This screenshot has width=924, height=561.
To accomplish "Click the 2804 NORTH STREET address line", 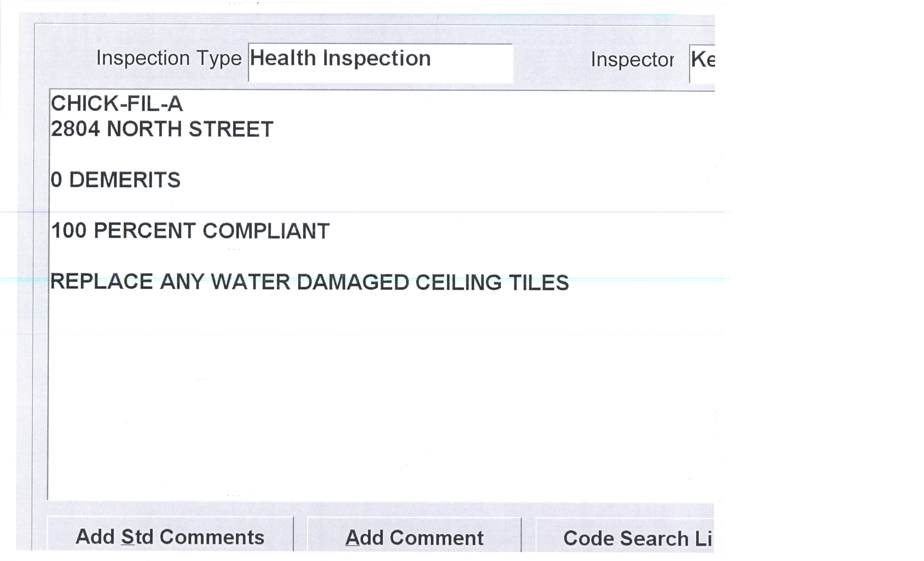I will [x=162, y=129].
